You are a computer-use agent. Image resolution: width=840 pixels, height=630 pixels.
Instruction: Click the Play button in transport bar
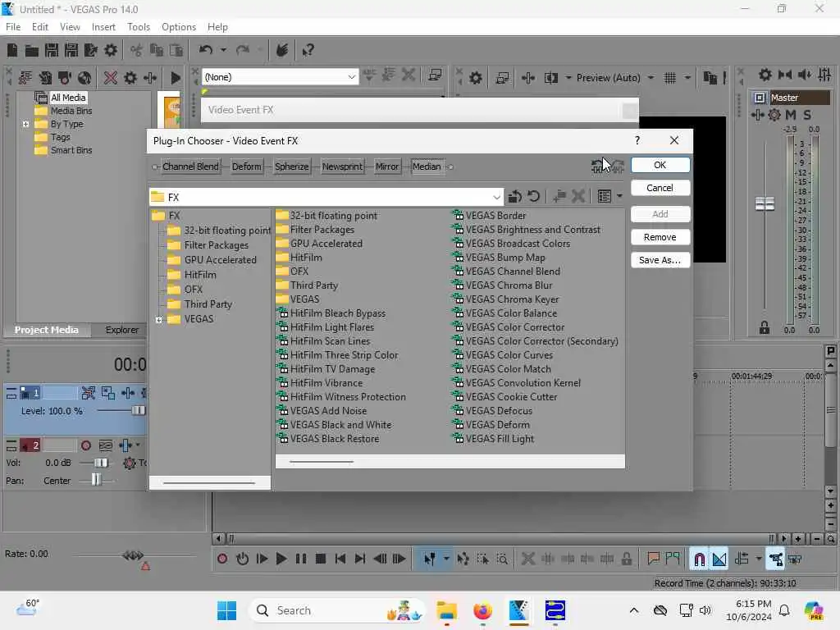(x=281, y=559)
